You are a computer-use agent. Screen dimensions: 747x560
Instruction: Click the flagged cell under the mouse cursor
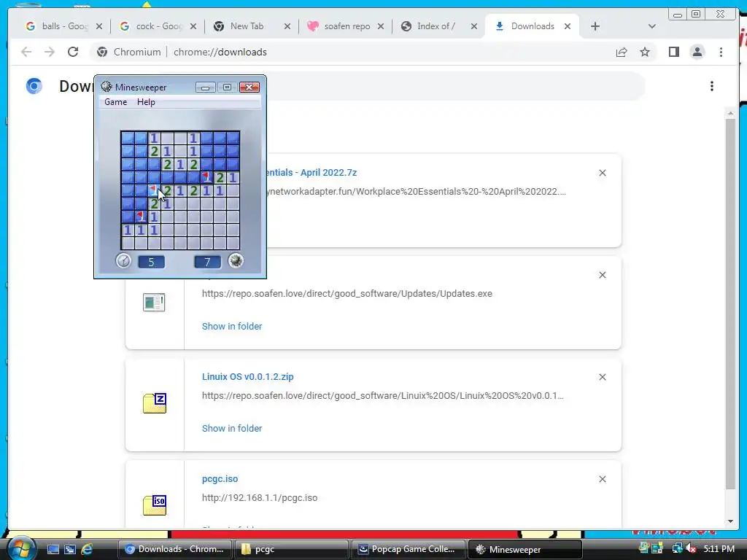coord(155,190)
